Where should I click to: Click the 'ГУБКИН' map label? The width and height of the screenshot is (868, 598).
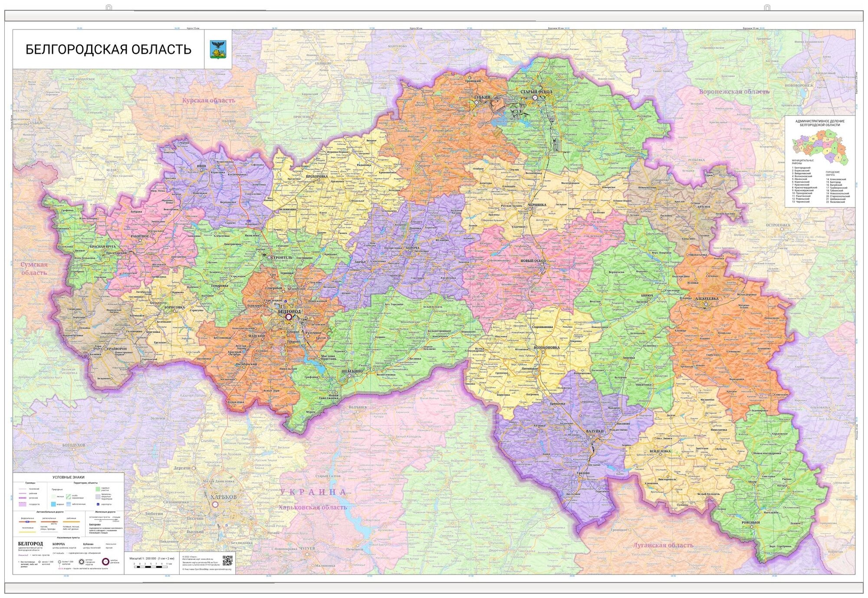[x=482, y=97]
